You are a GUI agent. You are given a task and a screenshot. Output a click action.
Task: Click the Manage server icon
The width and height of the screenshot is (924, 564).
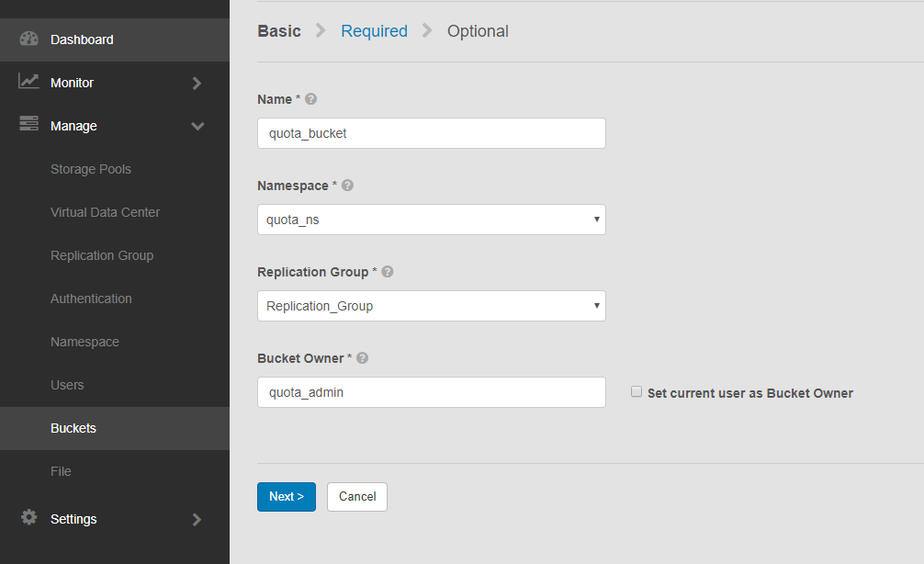pos(28,125)
